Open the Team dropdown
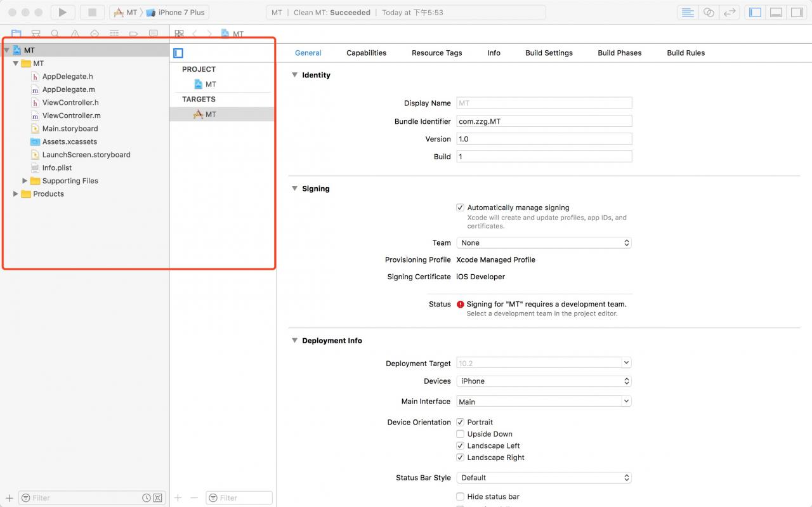 point(544,242)
